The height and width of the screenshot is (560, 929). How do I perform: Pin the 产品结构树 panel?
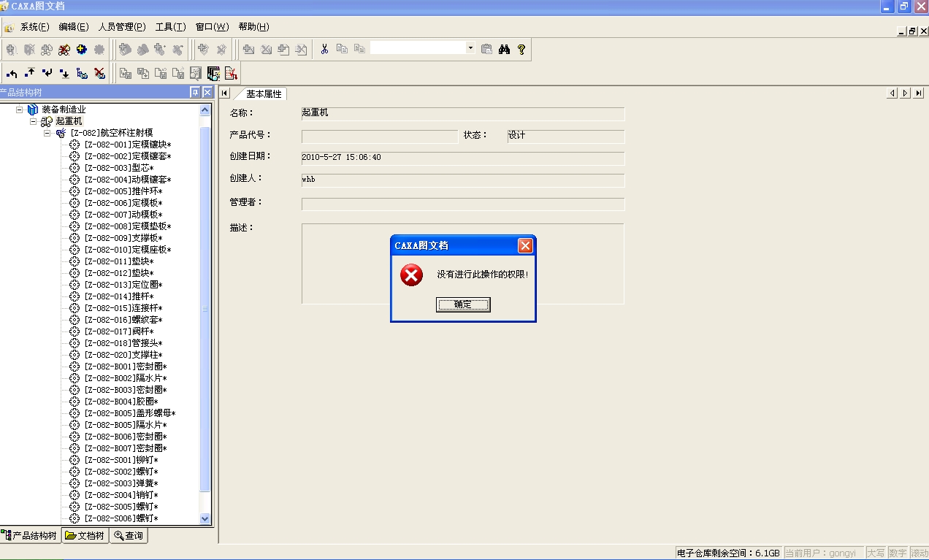click(195, 92)
